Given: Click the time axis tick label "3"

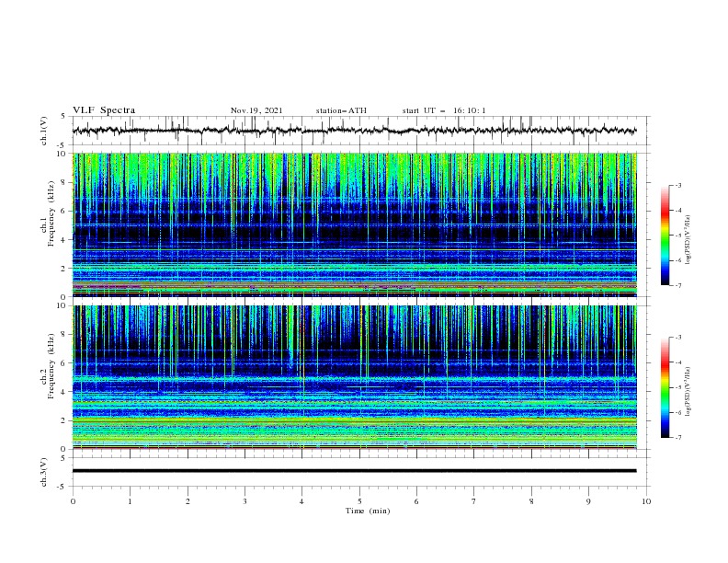Looking at the screenshot, I should tap(245, 501).
